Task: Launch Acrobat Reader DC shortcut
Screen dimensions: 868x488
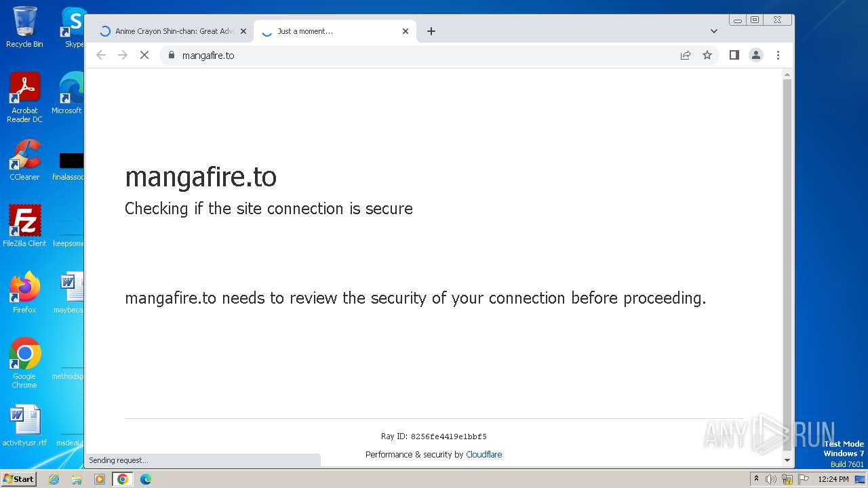Action: click(x=24, y=98)
